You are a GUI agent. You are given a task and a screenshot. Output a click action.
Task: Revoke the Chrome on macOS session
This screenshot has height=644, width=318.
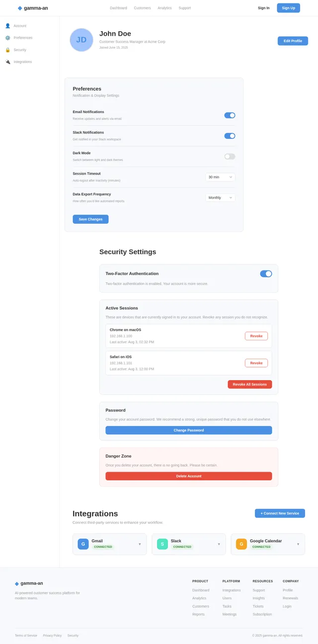[256, 336]
